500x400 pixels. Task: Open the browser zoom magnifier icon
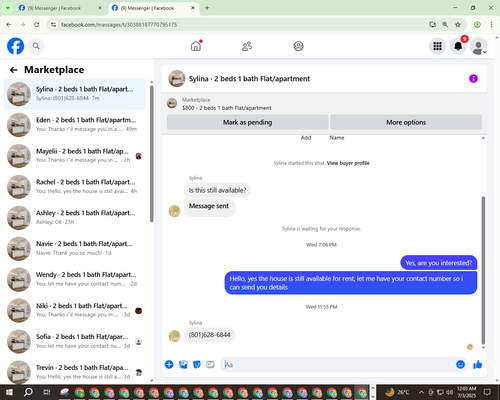coord(445,24)
